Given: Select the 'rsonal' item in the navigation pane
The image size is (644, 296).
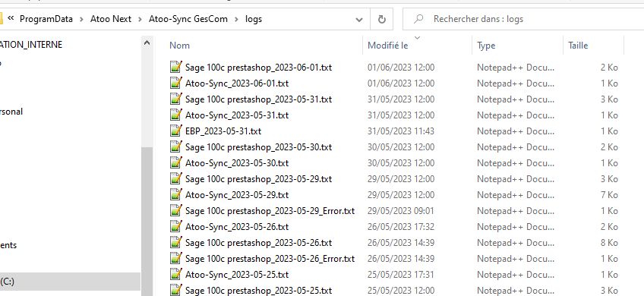Looking at the screenshot, I should [x=11, y=112].
